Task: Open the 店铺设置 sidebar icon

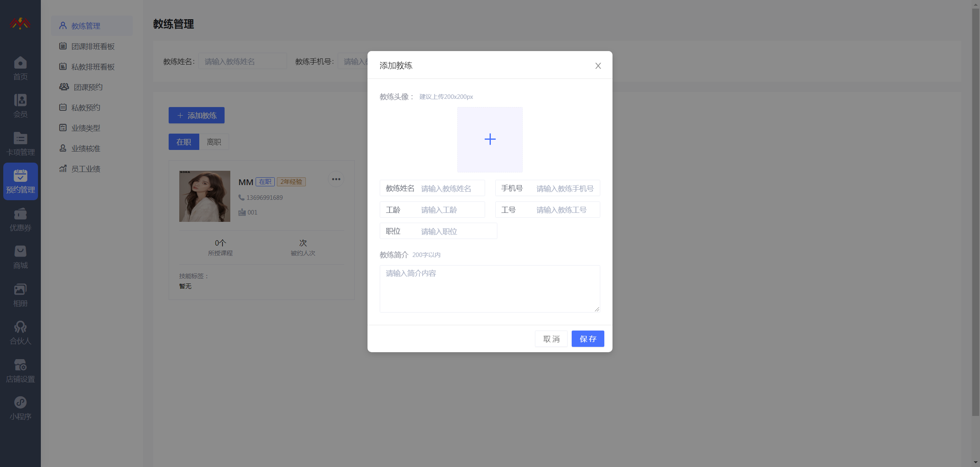Action: pos(20,371)
